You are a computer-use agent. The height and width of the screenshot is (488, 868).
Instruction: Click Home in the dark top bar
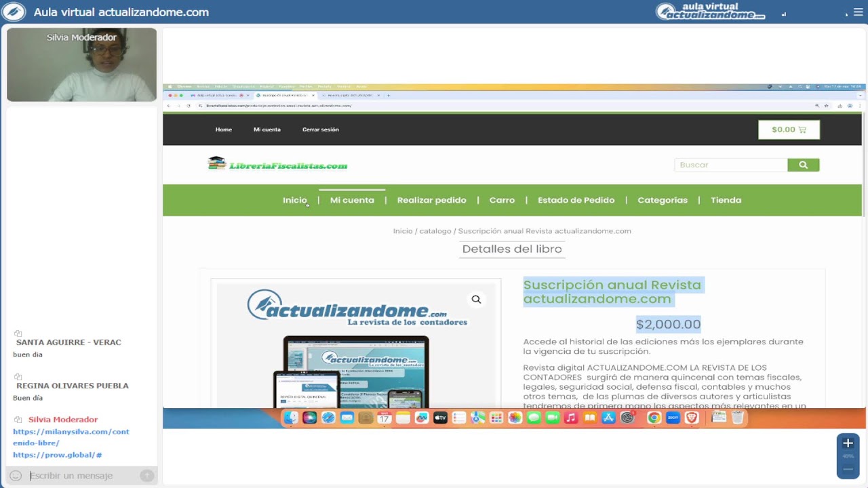click(224, 129)
